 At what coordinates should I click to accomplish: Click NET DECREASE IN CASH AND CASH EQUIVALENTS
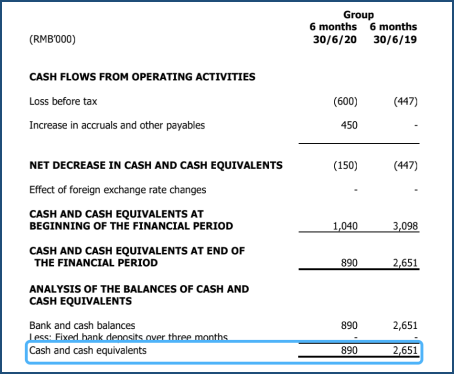156,165
